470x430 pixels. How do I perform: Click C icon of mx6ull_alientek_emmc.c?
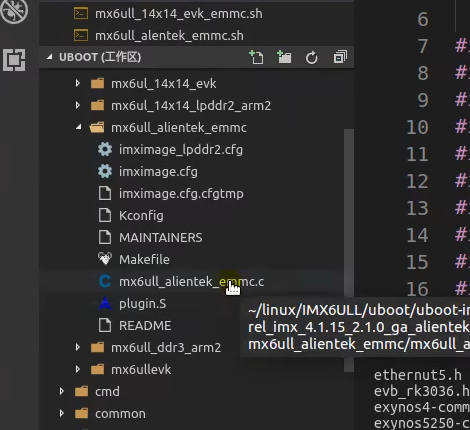point(105,281)
